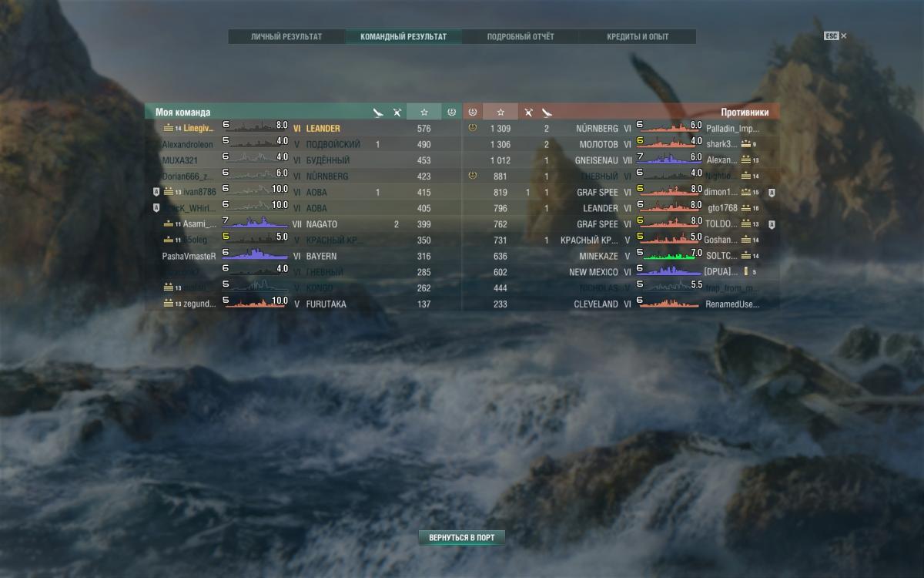Image resolution: width=924 pixels, height=578 pixels.
Task: Open the Кредиты и опыт tab
Action: [638, 36]
